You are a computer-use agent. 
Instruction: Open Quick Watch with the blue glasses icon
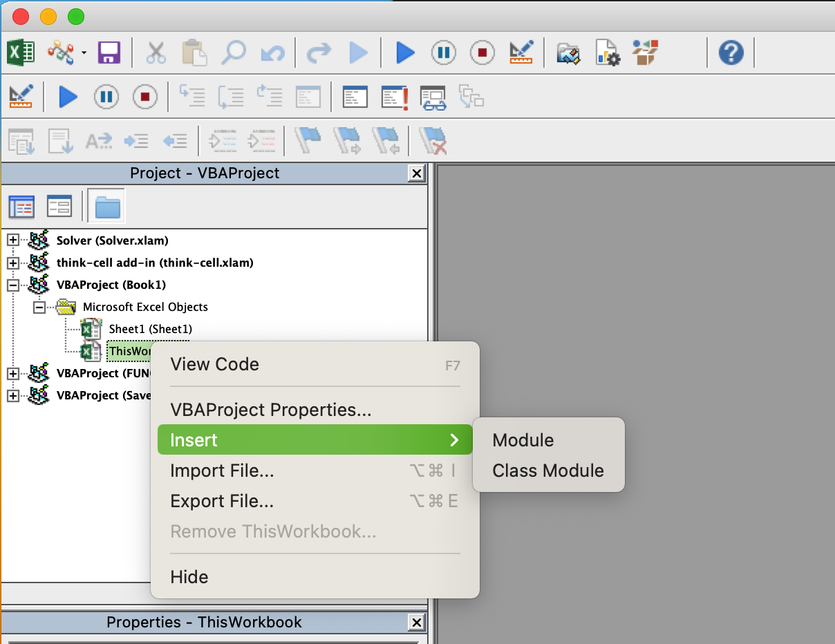coord(433,97)
